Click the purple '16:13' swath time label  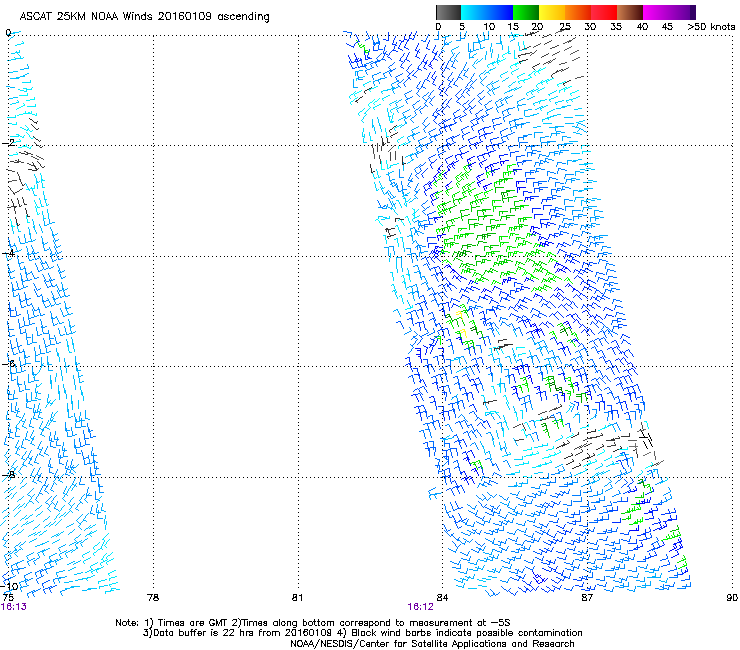coord(14,607)
